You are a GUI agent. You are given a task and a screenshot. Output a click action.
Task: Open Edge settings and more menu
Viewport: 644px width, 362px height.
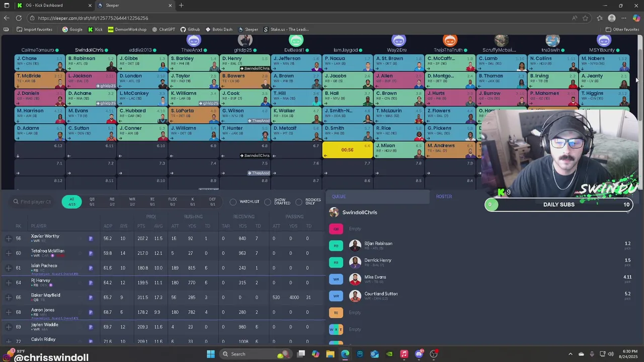pos(624,18)
